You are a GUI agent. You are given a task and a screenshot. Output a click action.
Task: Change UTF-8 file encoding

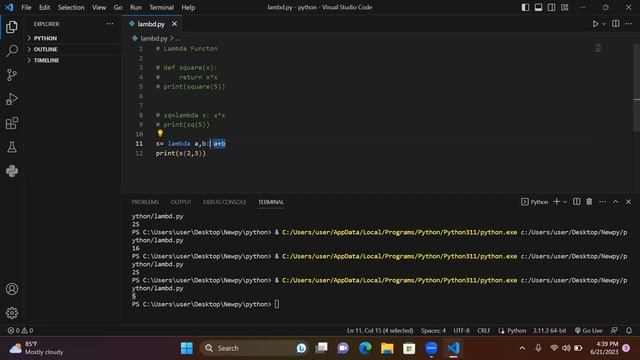(462, 331)
